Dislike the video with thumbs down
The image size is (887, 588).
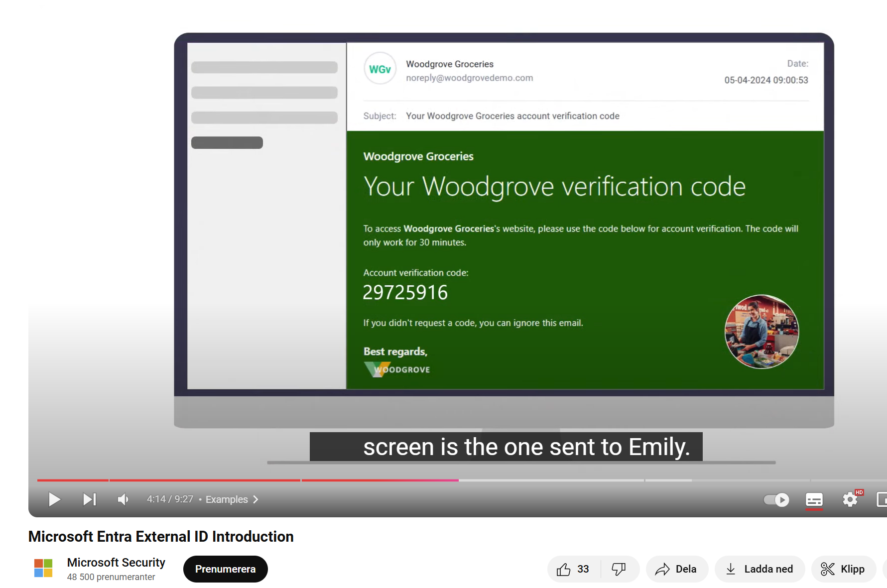(x=619, y=569)
